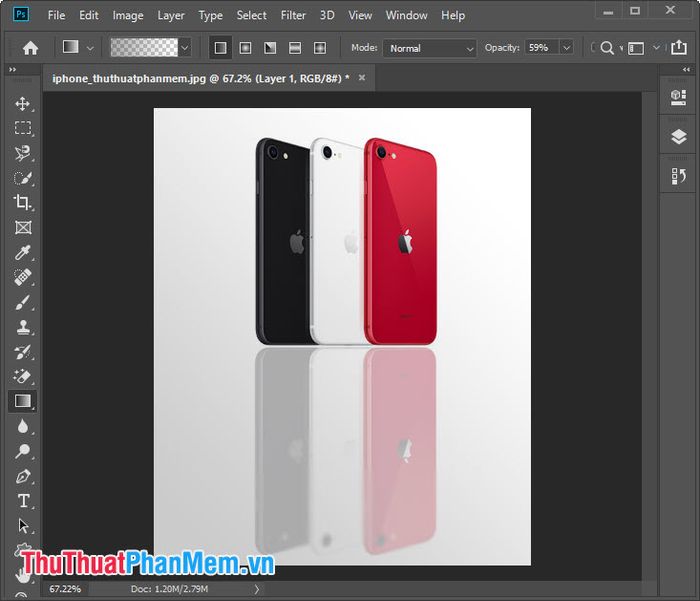Open the gradient tool preset picker arrow
This screenshot has height=601, width=700.
pos(90,48)
